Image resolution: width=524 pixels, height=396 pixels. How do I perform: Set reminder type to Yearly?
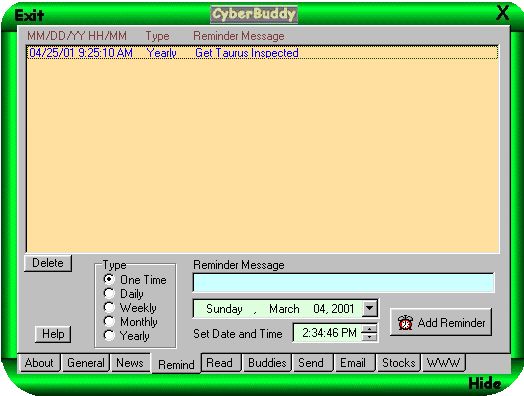[x=109, y=335]
